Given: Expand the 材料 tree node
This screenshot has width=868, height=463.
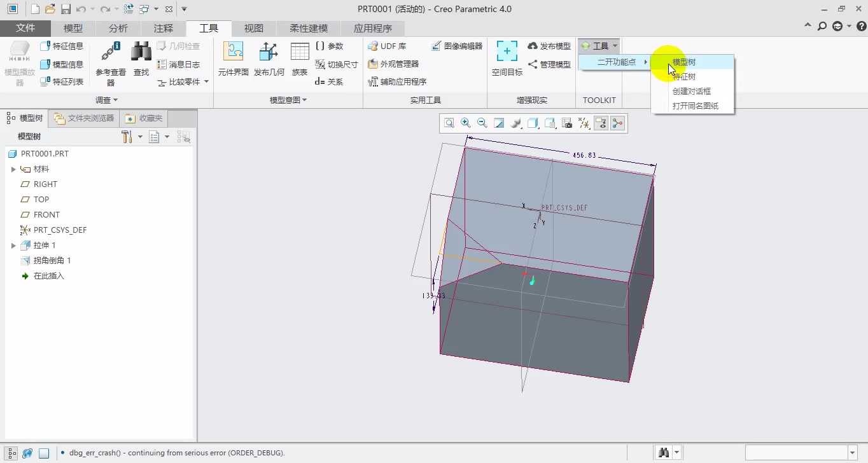Looking at the screenshot, I should pos(13,169).
